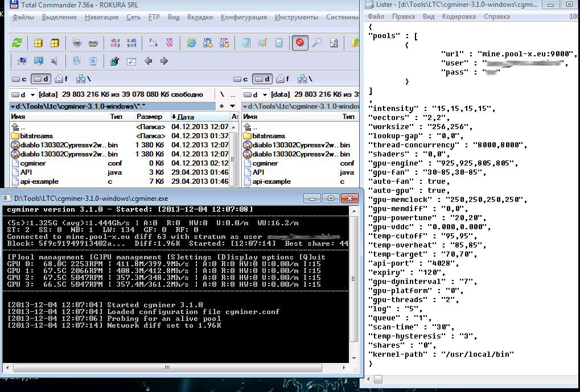Launch Notepad from the toolbar icon

point(246,43)
